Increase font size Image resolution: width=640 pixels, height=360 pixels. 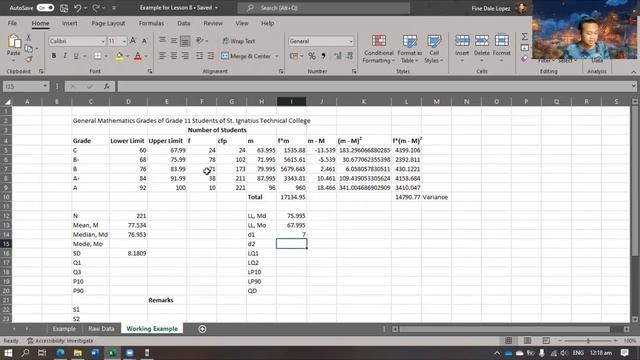point(133,41)
